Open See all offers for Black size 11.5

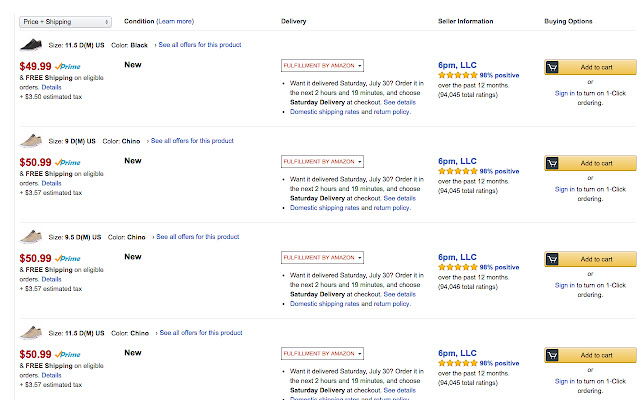coord(200,44)
